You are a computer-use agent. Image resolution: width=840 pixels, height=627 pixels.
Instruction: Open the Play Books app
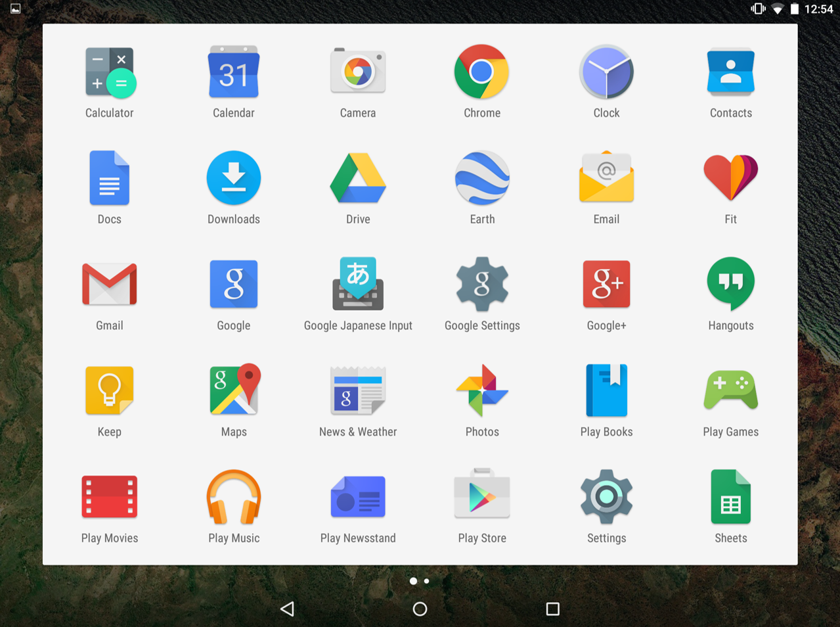[606, 390]
